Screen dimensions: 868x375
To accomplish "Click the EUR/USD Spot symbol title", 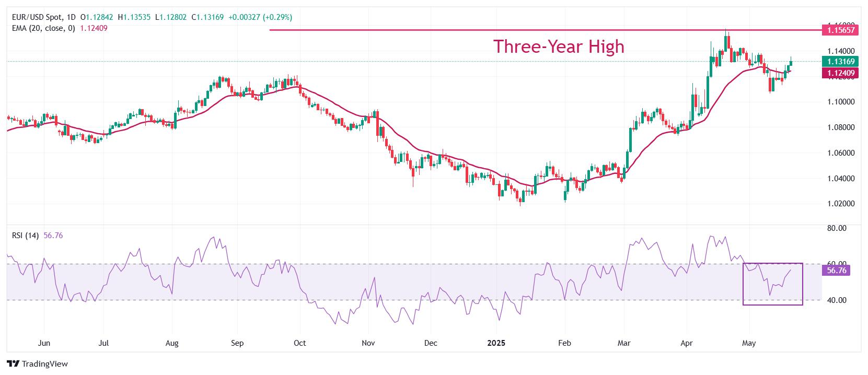I will pos(39,17).
